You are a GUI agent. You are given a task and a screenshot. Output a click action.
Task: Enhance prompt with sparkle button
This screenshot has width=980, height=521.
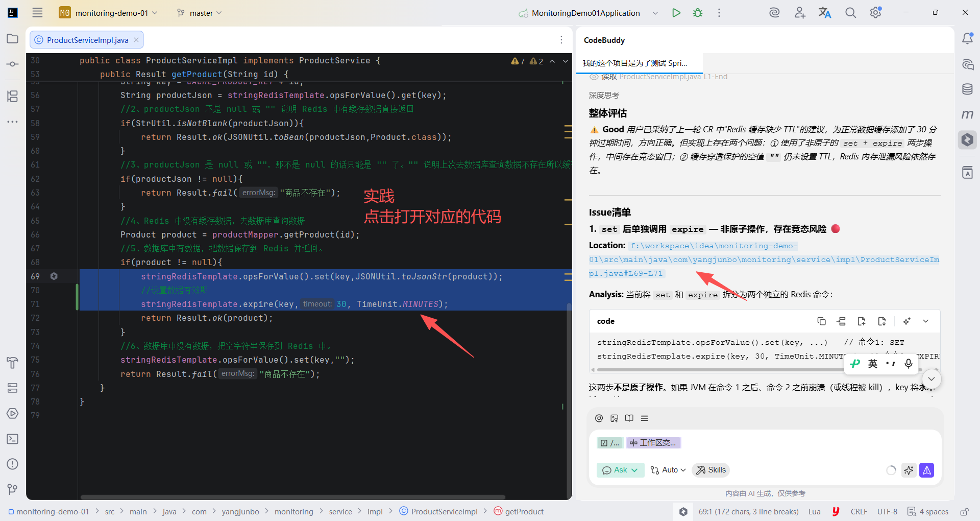[909, 470]
